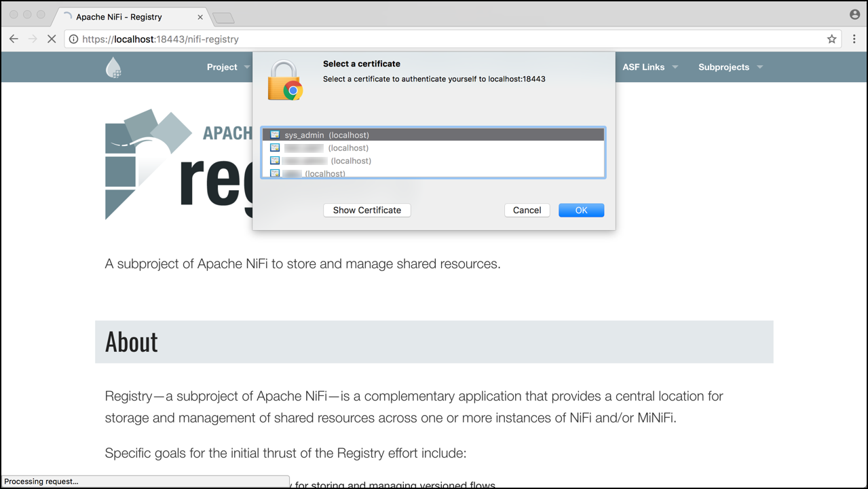Screen dimensions: 868x489
Task: Click the certificate icon beside sys_admin entry
Action: (x=274, y=134)
